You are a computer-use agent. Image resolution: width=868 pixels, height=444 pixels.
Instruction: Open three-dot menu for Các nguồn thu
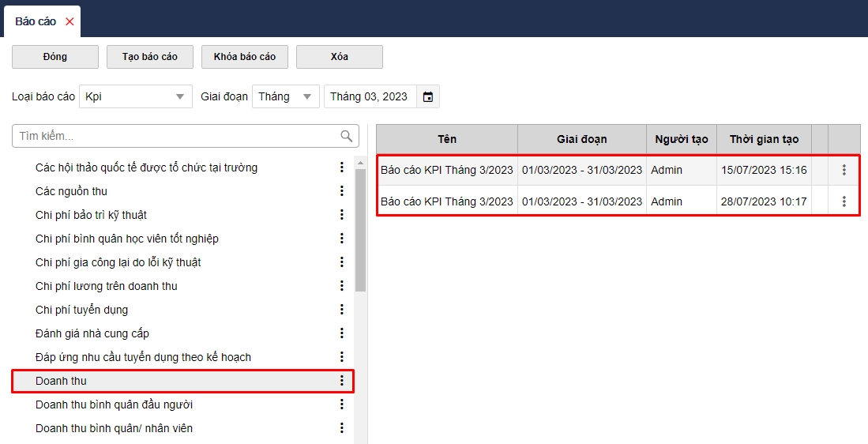coord(342,191)
